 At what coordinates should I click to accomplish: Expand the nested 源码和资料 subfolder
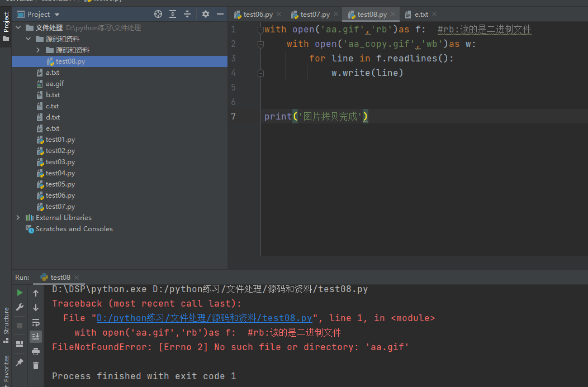[x=38, y=50]
